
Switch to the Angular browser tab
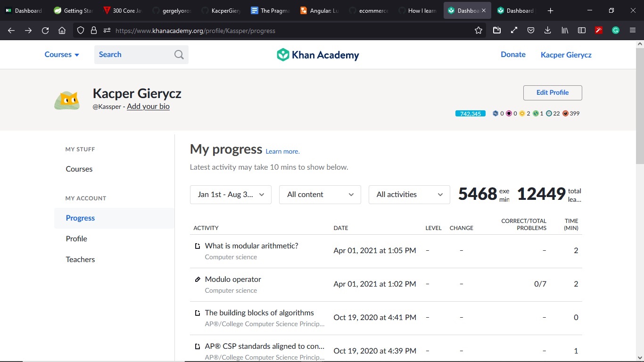click(x=320, y=10)
